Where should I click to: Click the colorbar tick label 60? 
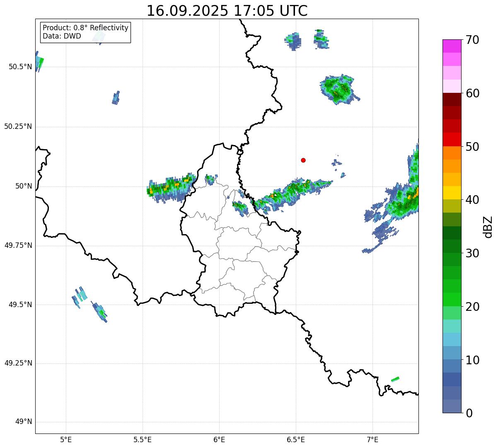tap(473, 93)
